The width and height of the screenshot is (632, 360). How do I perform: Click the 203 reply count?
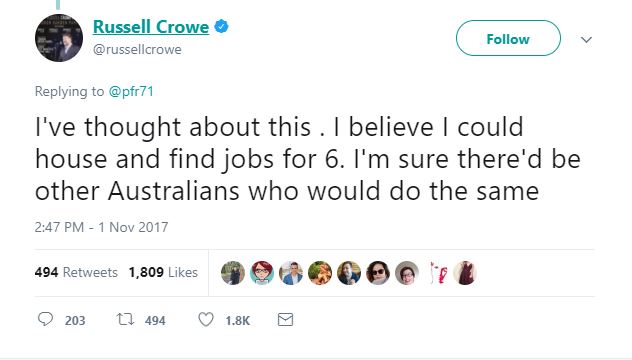click(75, 321)
